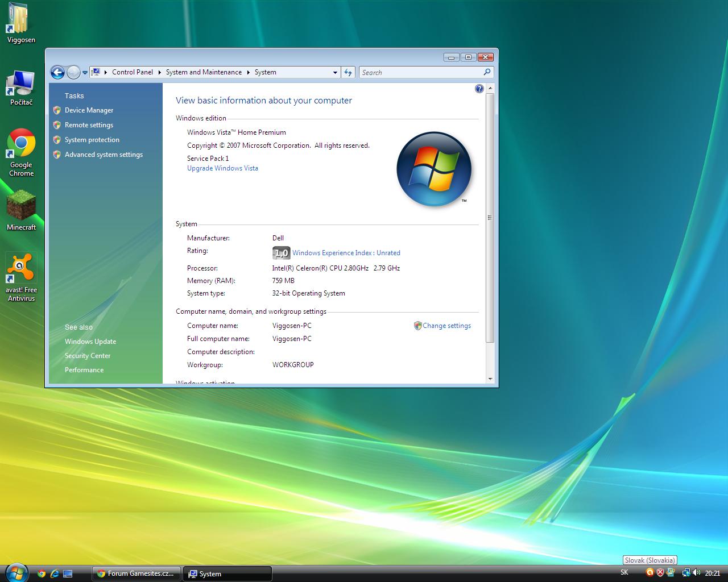The width and height of the screenshot is (728, 582).
Task: Click the Search input field
Action: [421, 72]
